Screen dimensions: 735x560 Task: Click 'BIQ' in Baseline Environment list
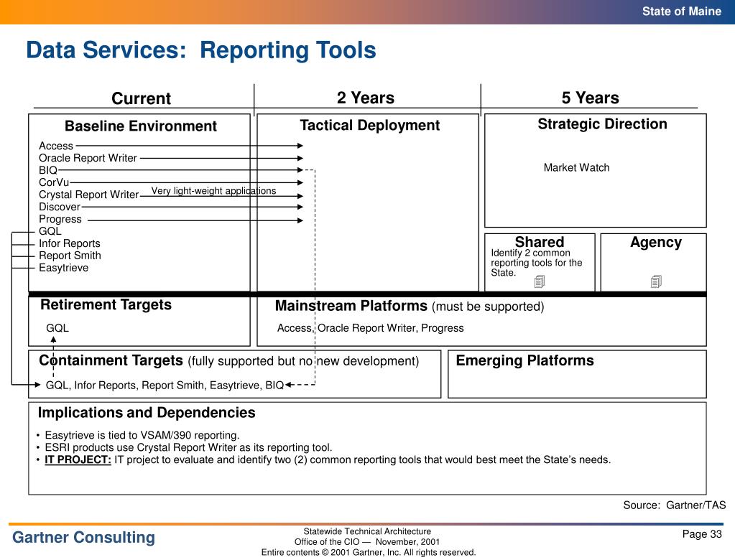click(x=48, y=170)
